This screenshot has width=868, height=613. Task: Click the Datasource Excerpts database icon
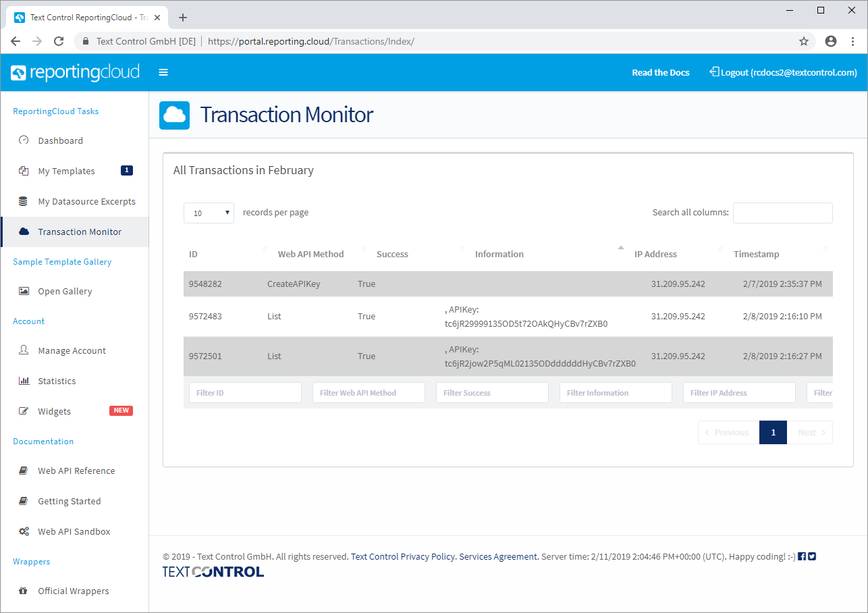click(24, 201)
